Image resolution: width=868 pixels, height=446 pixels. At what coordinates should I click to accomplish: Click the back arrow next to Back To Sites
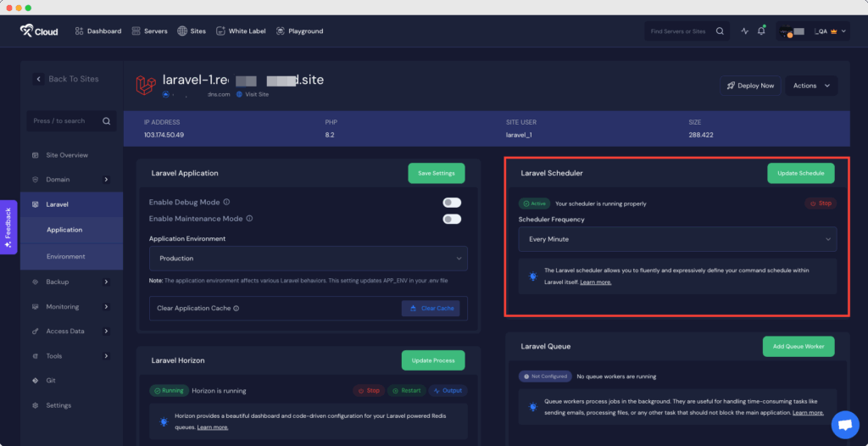click(38, 79)
